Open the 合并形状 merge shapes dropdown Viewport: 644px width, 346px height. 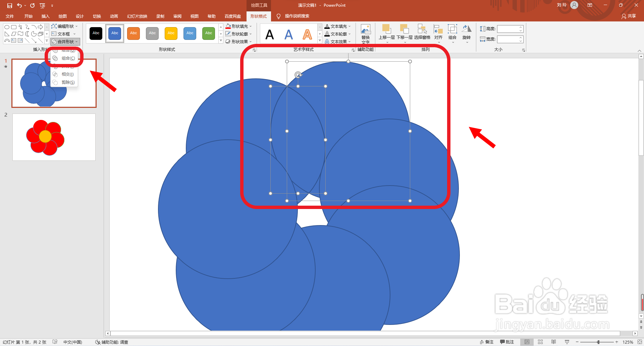[x=65, y=42]
